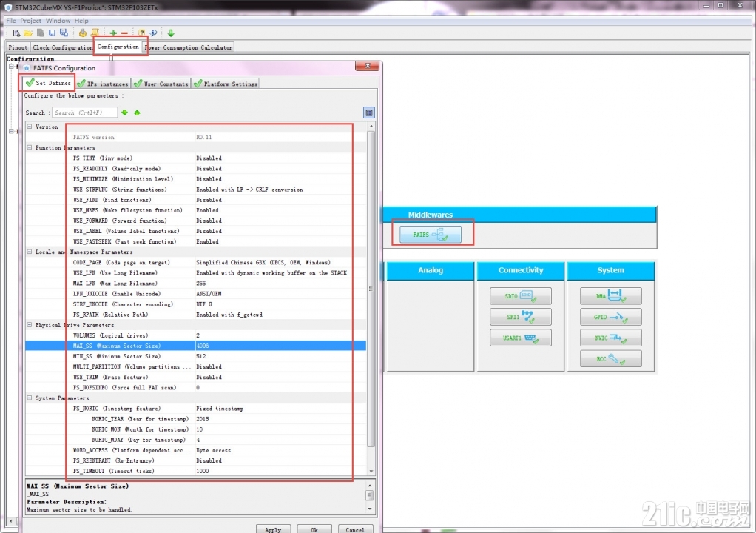Click the MIN_SS value 512
756x533 pixels.
[201, 357]
